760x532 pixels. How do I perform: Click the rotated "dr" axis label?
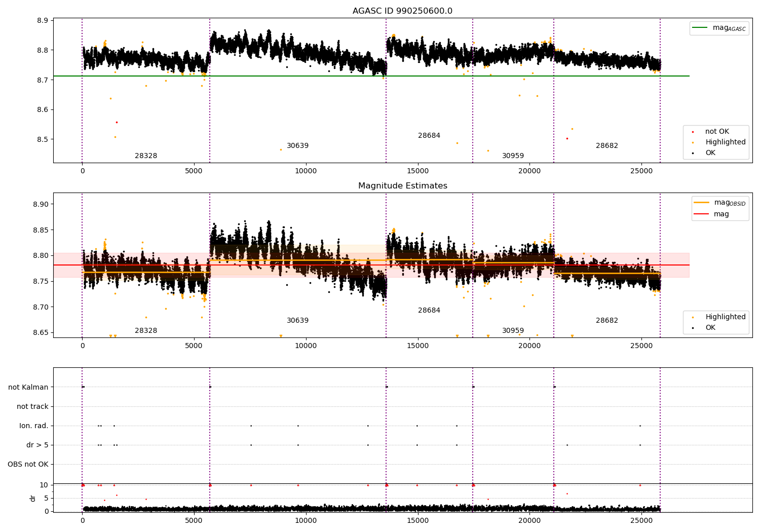[33, 498]
